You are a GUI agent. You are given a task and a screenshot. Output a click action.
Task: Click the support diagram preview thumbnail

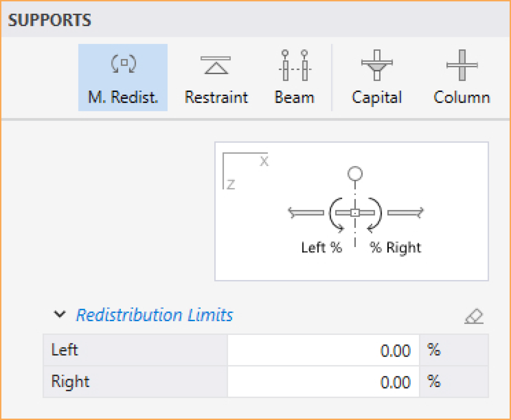(x=351, y=211)
